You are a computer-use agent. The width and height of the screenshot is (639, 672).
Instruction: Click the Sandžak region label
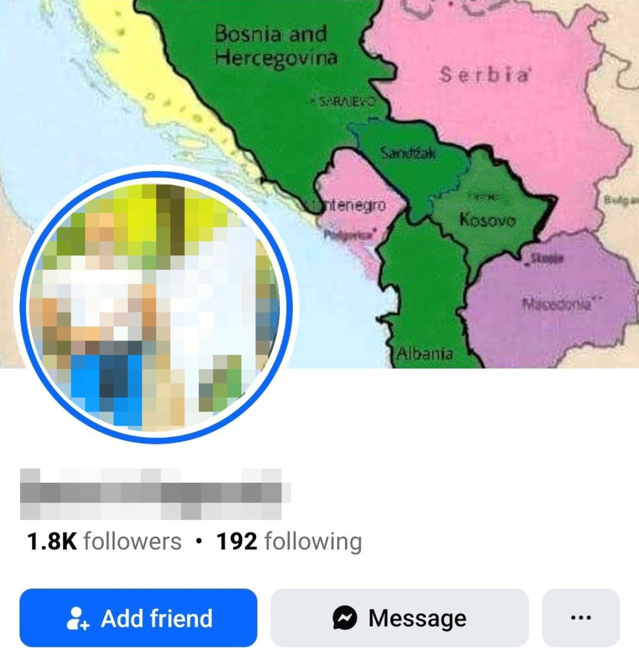408,152
